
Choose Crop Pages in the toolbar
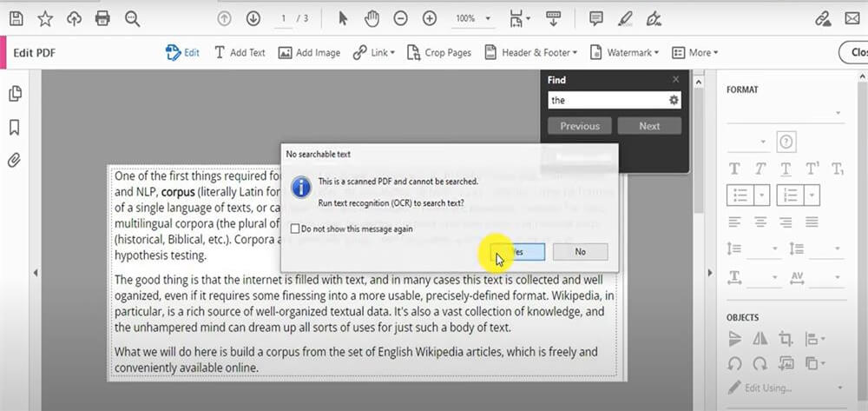438,53
